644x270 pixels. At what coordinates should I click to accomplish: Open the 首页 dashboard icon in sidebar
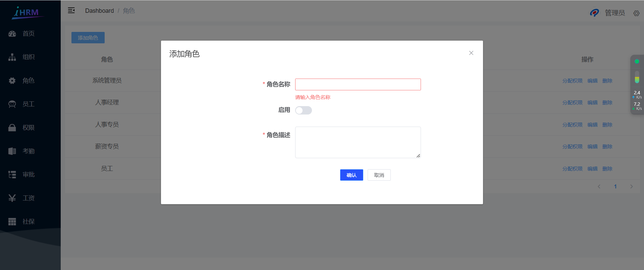[12, 34]
